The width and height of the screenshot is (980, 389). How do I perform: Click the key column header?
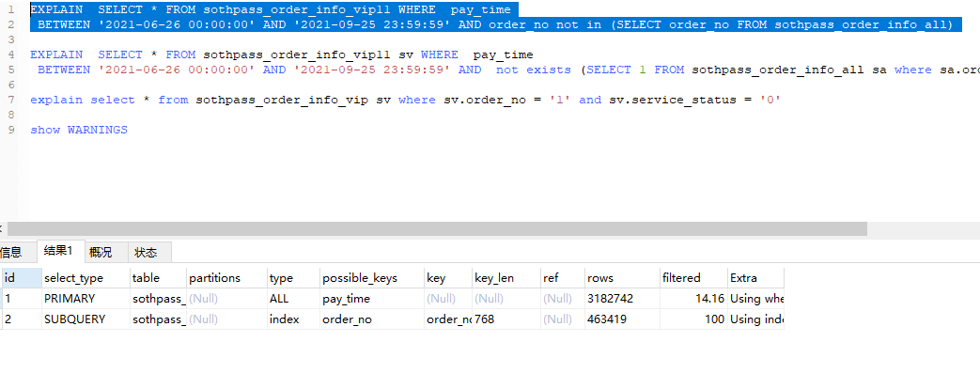[x=448, y=278]
